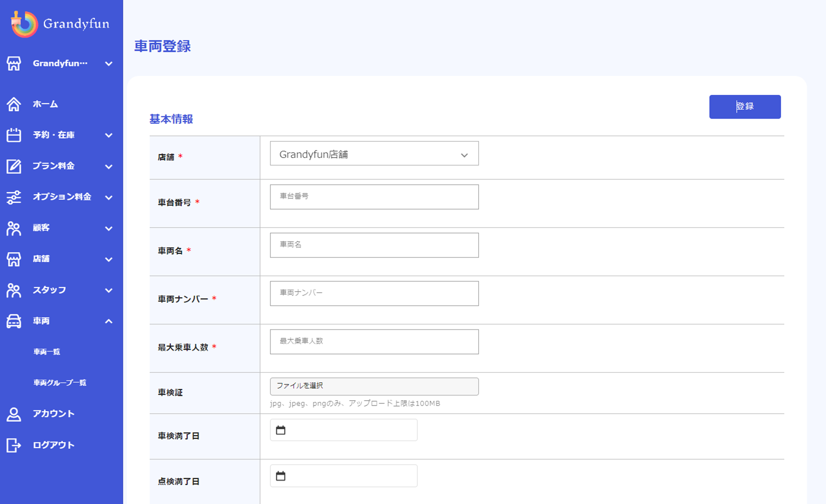Click the ログアウト exit icon
This screenshot has width=826, height=504.
tap(14, 445)
